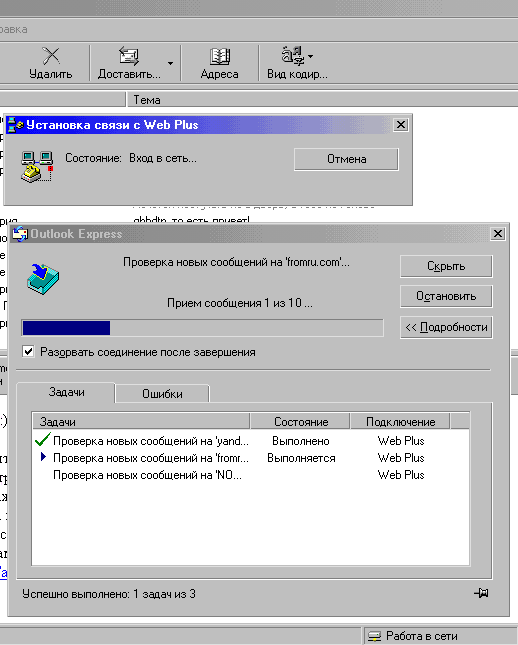Click the Работа в сети status bar icon
The width and height of the screenshot is (518, 645).
[x=374, y=636]
